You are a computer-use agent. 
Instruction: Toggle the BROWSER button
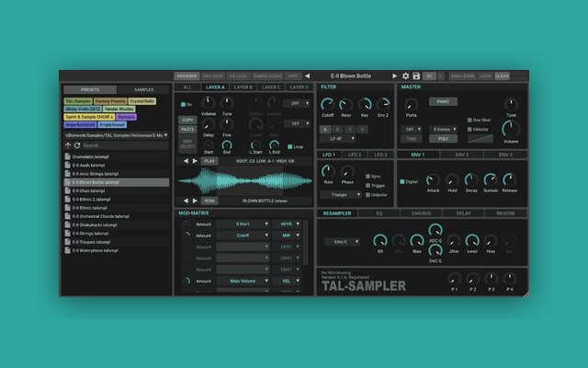187,75
